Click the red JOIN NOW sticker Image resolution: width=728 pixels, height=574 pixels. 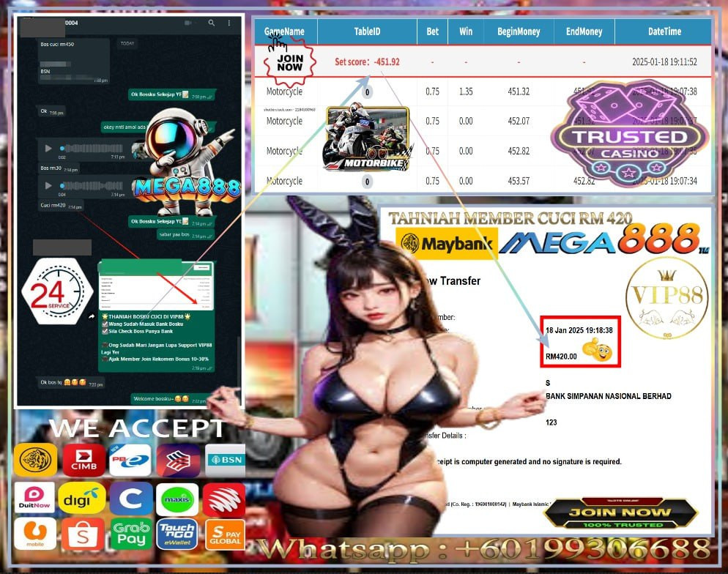[290, 61]
